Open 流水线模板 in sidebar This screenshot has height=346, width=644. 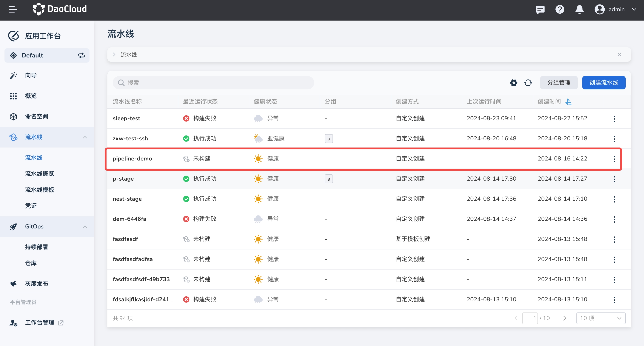pos(40,190)
